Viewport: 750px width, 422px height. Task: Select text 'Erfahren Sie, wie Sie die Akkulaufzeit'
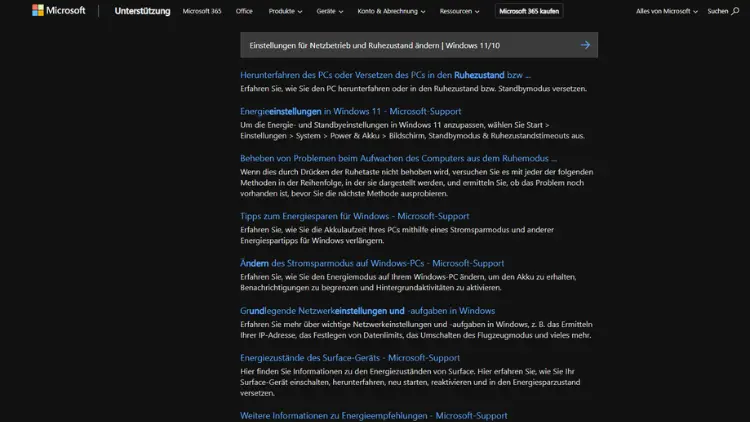[x=304, y=230]
